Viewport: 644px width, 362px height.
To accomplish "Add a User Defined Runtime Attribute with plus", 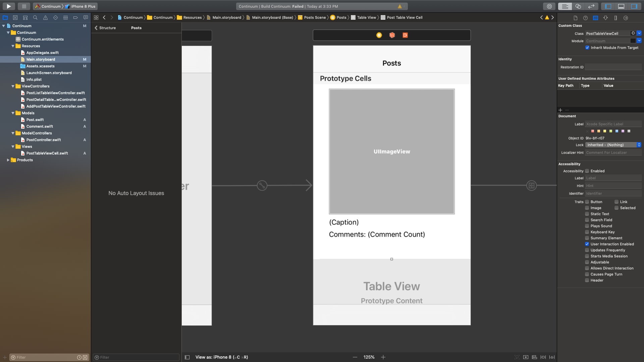I will point(560,110).
